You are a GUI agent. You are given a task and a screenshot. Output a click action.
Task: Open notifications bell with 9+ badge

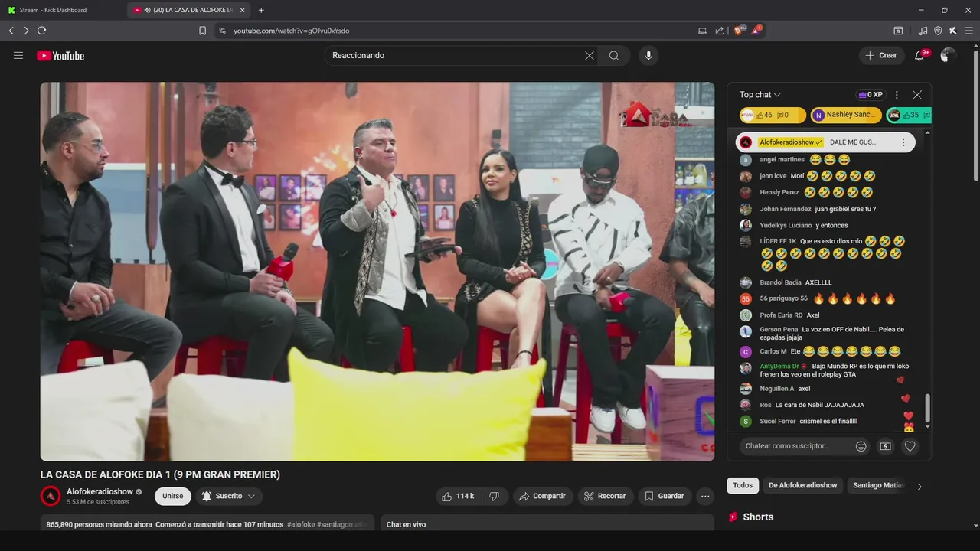pos(920,55)
